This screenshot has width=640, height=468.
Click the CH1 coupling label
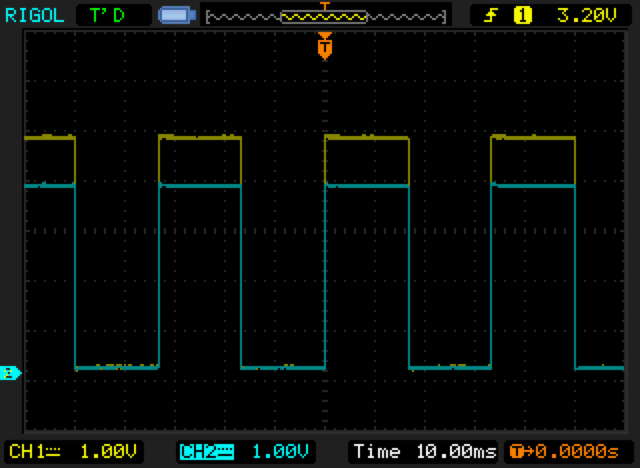tap(35, 452)
